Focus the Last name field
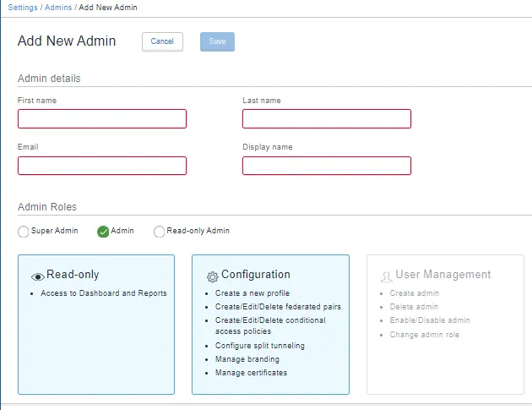This screenshot has width=532, height=410. coord(327,118)
